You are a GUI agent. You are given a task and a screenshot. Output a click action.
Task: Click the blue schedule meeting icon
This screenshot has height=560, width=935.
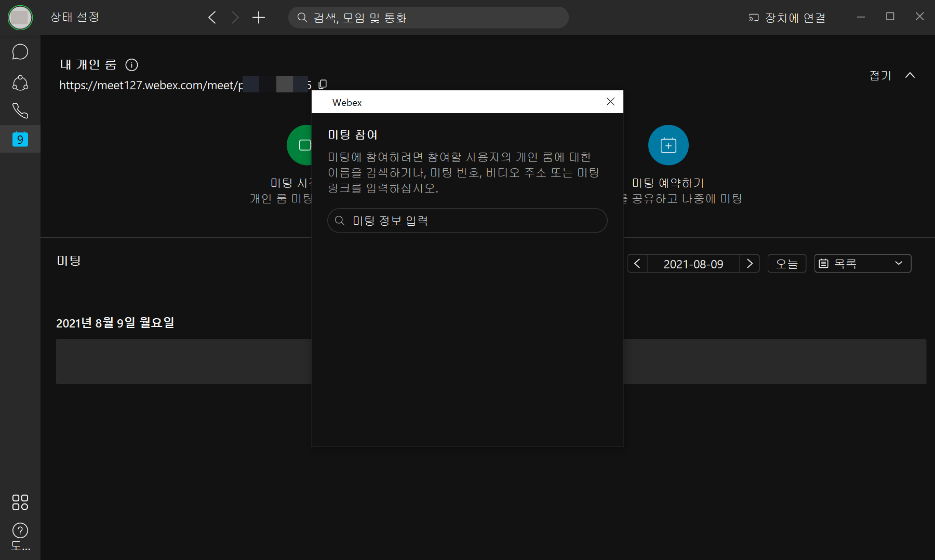[668, 145]
